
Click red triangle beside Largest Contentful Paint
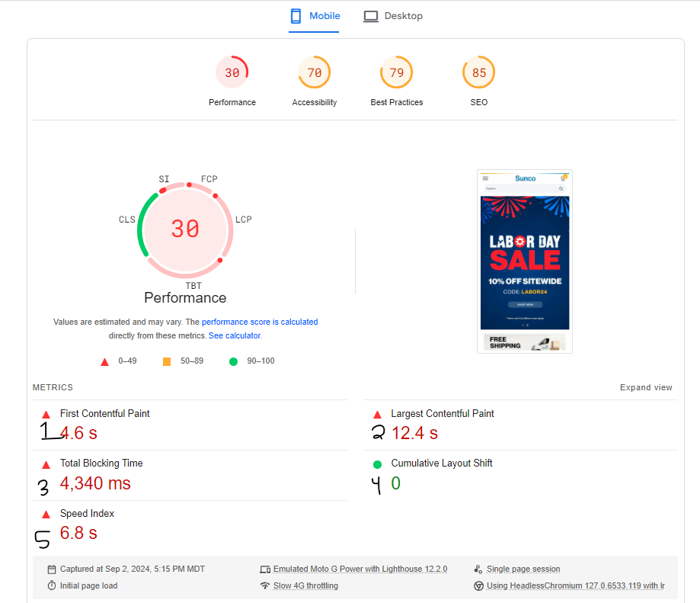click(x=377, y=415)
